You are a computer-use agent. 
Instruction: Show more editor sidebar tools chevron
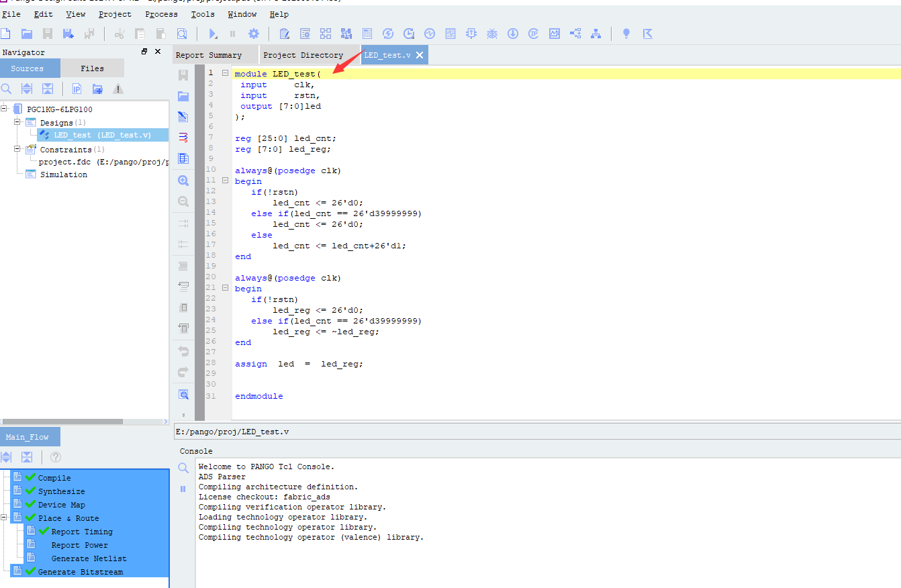click(183, 415)
